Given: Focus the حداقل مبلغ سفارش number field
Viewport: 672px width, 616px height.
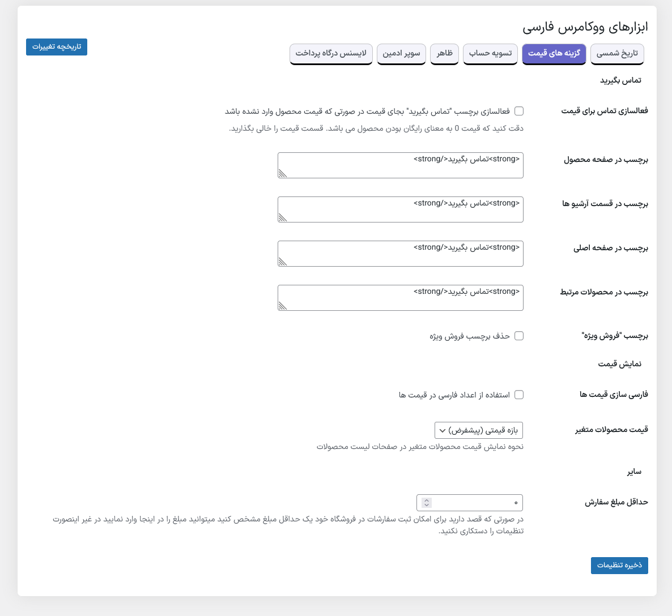Looking at the screenshot, I should click(476, 503).
